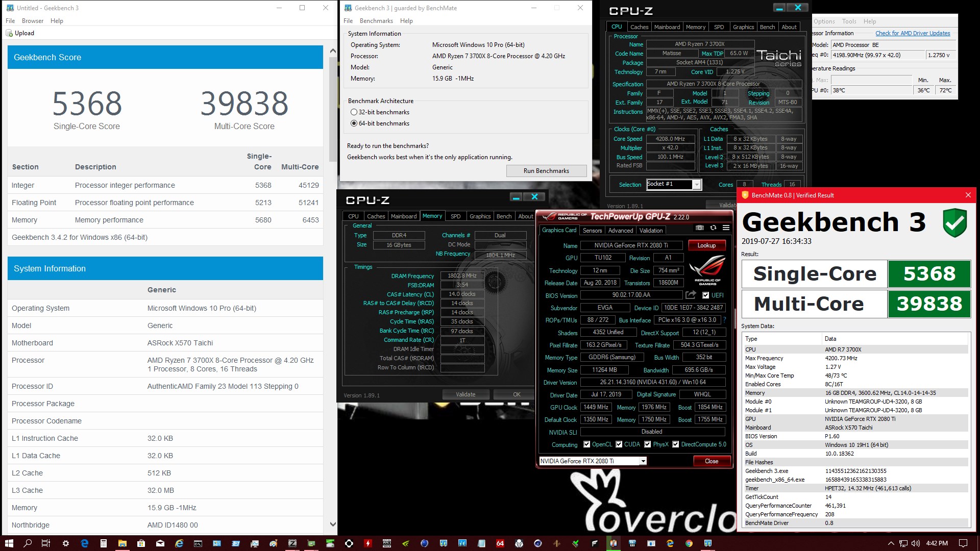The height and width of the screenshot is (551, 980).
Task: Open Settings gear on taskbar
Action: [x=66, y=543]
